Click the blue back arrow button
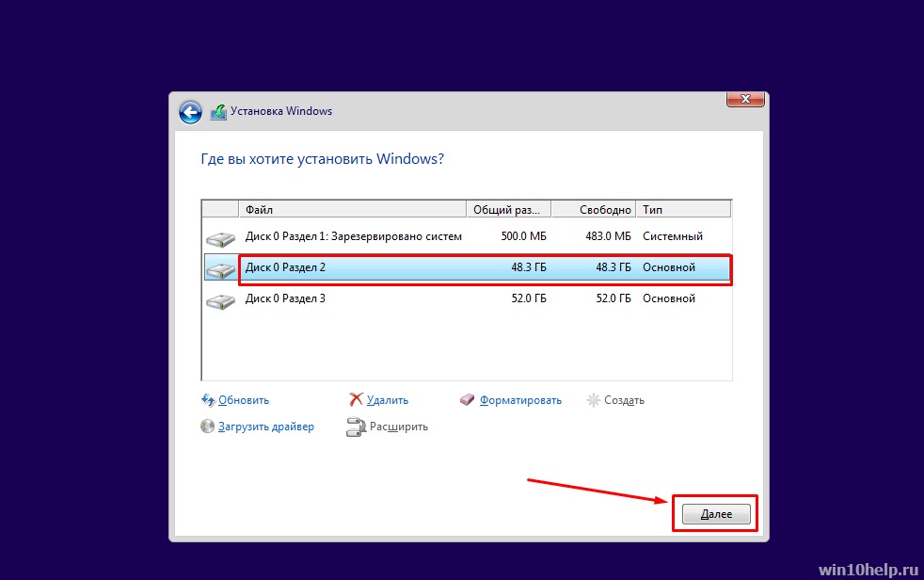Screen dimensions: 924x580 [190, 112]
